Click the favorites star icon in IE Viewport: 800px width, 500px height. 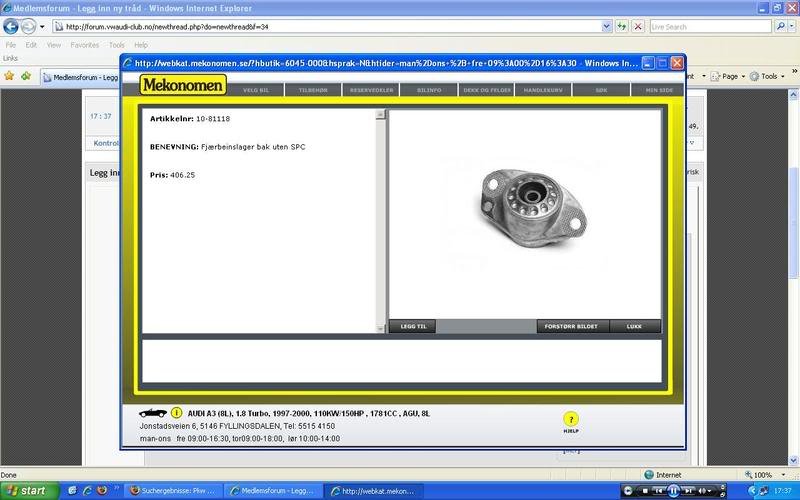10,76
